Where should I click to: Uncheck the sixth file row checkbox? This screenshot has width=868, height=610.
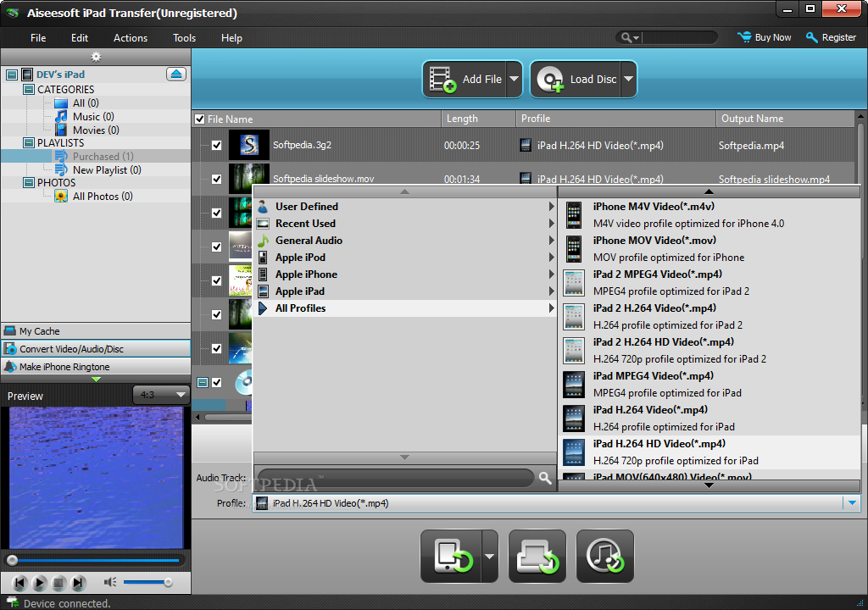tap(216, 314)
